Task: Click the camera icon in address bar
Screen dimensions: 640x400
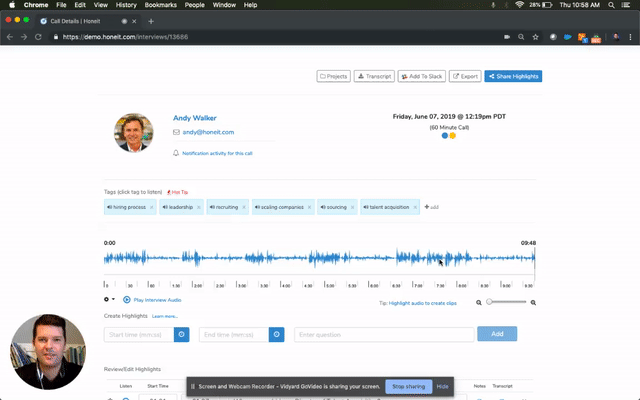Action: (x=507, y=37)
